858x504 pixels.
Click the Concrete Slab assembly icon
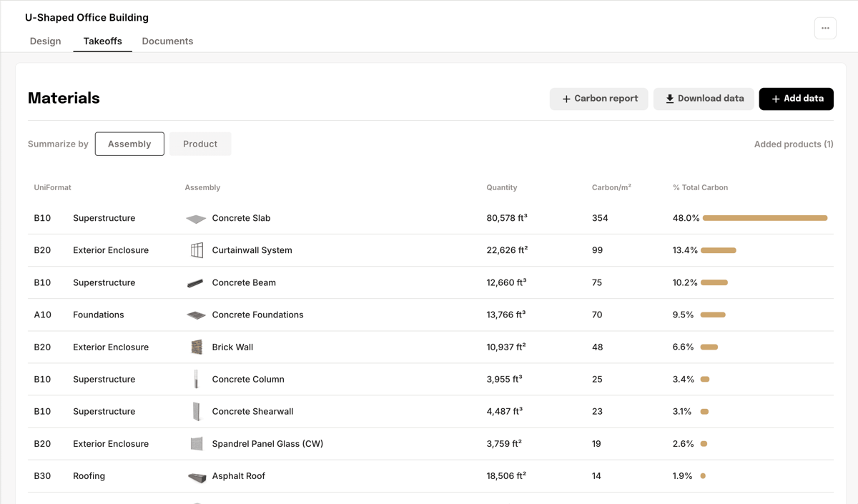point(196,219)
